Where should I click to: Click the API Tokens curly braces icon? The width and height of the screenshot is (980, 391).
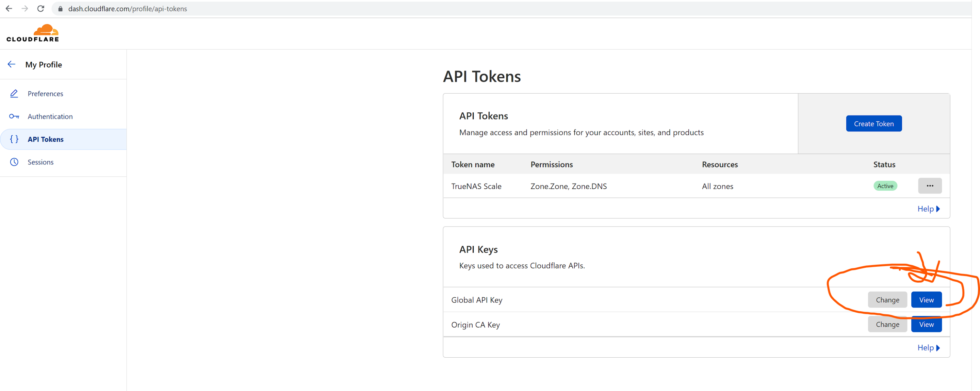click(x=14, y=139)
